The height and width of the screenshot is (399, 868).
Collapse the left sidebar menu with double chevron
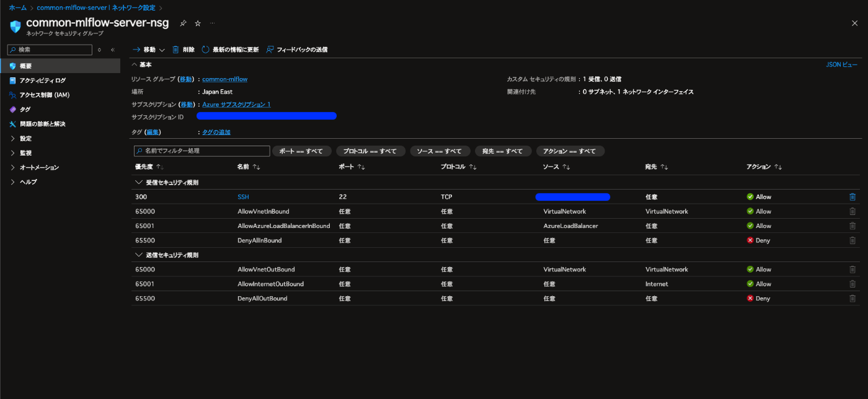coord(112,50)
